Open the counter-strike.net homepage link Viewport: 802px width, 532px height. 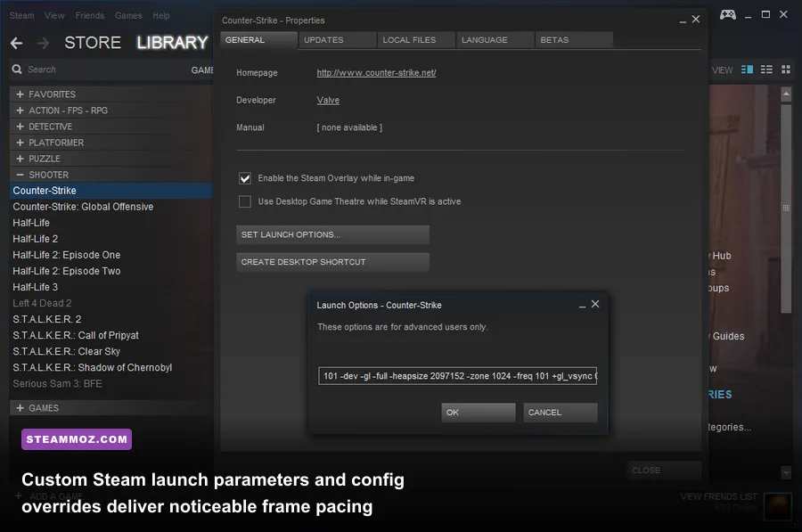point(376,73)
